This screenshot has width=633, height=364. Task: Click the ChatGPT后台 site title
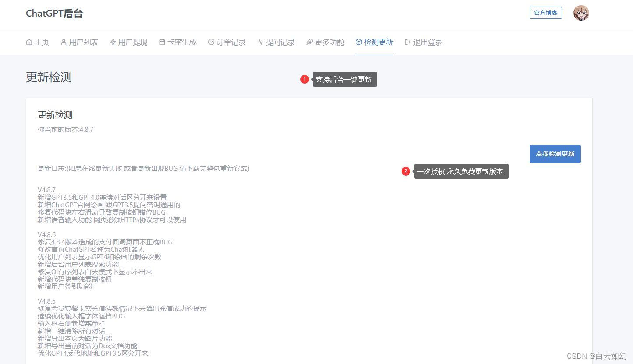pos(54,13)
